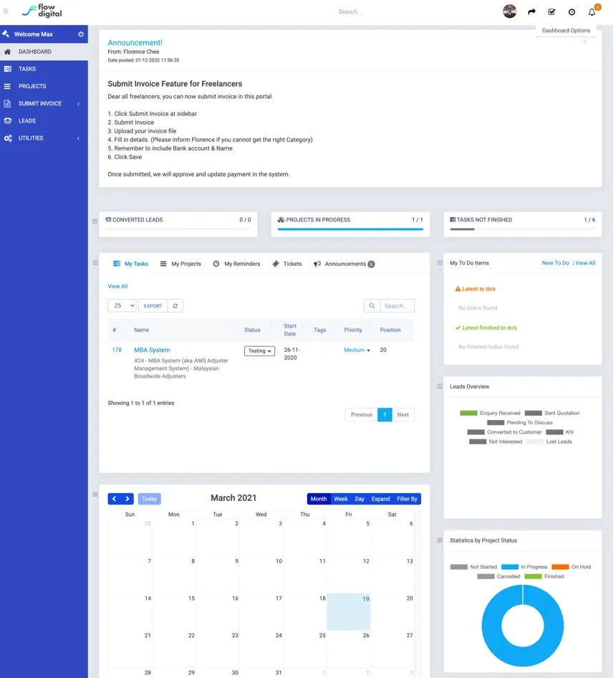The width and height of the screenshot is (616, 678).
Task: Click the Next pagination button
Action: pyautogui.click(x=403, y=415)
